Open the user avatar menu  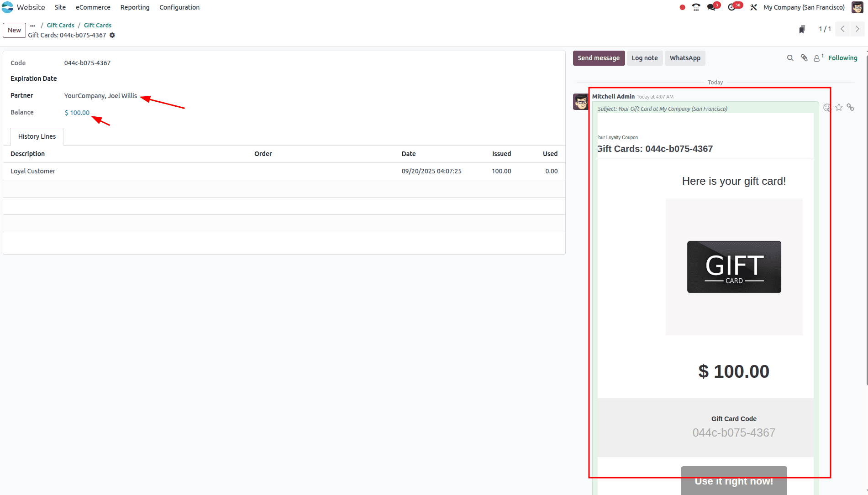point(857,7)
